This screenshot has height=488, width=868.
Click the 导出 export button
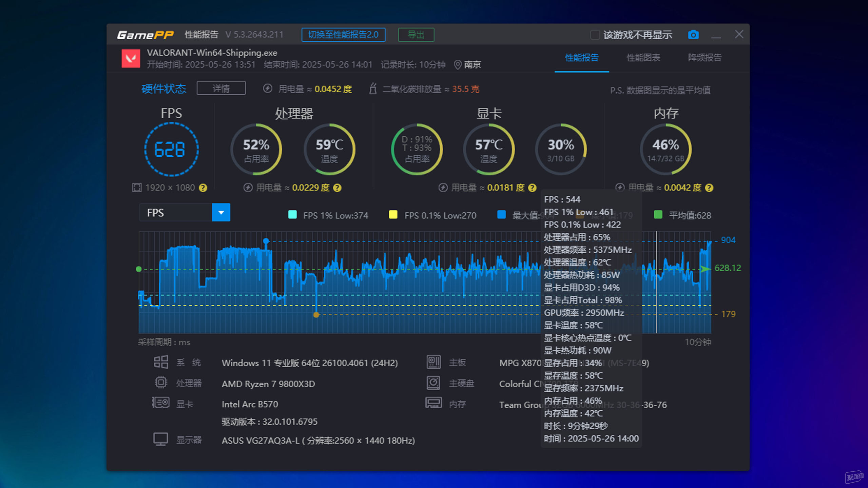coord(416,35)
